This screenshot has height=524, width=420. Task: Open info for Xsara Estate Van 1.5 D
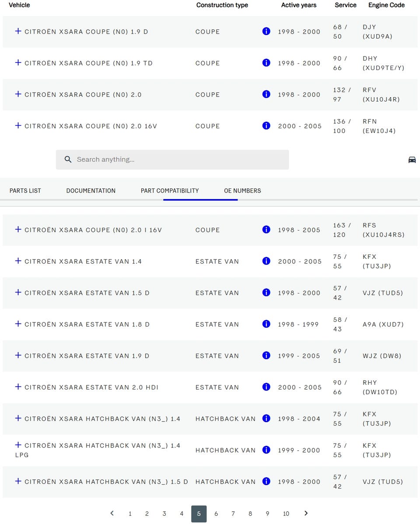click(266, 292)
